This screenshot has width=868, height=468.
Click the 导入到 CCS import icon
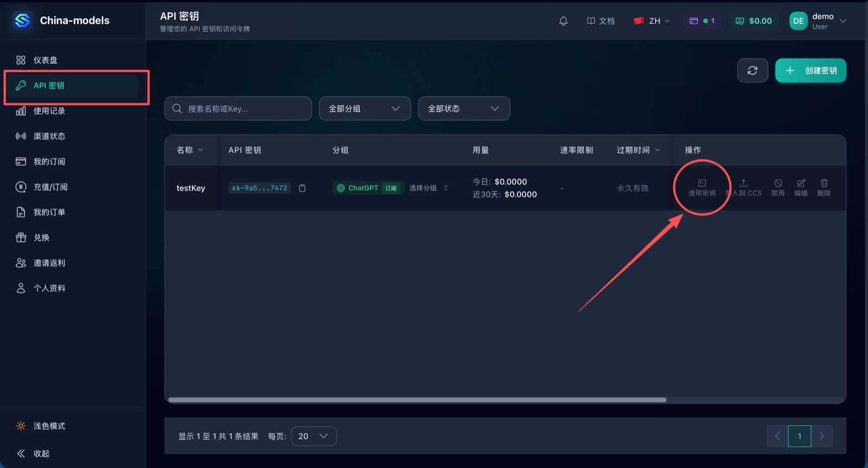[x=744, y=188]
